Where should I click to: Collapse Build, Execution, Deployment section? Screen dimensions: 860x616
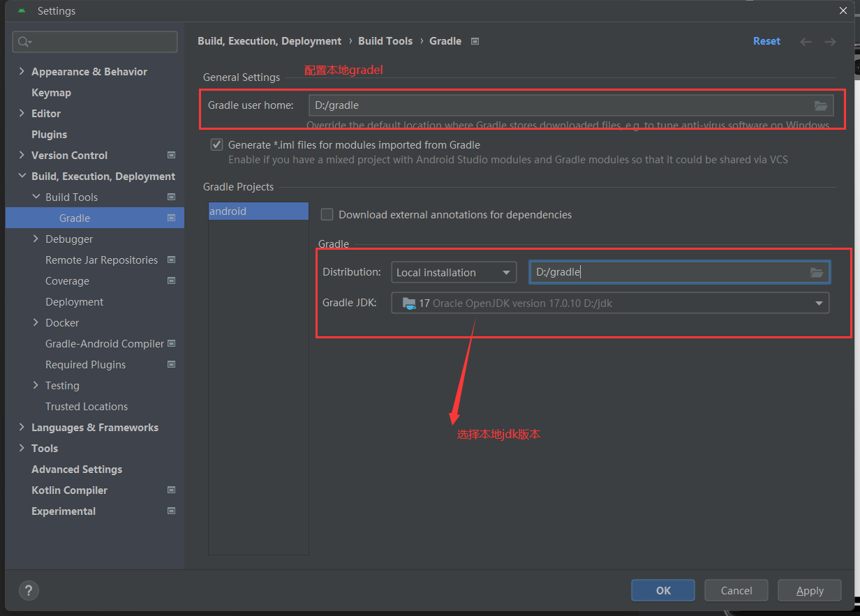tap(22, 176)
